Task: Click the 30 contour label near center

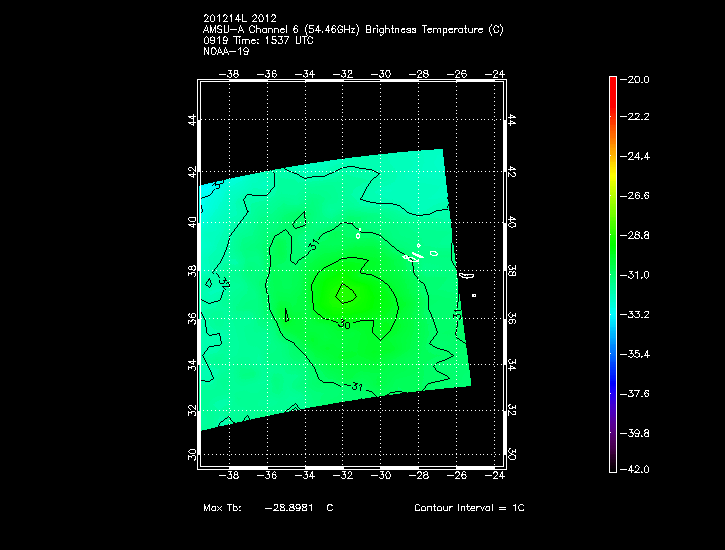Action: (x=343, y=324)
